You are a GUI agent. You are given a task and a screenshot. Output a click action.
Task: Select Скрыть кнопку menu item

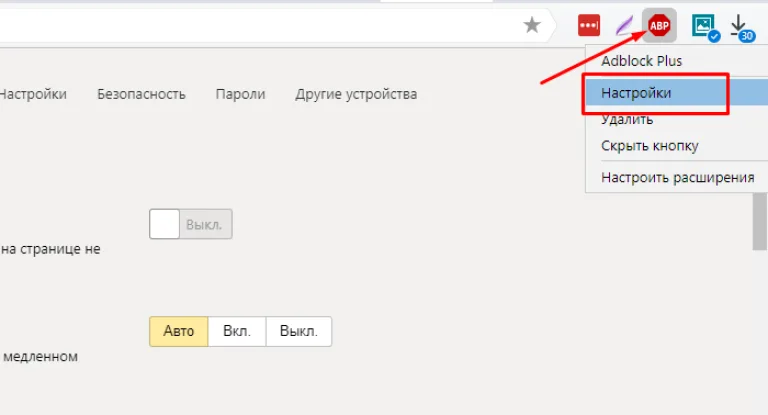click(x=677, y=146)
